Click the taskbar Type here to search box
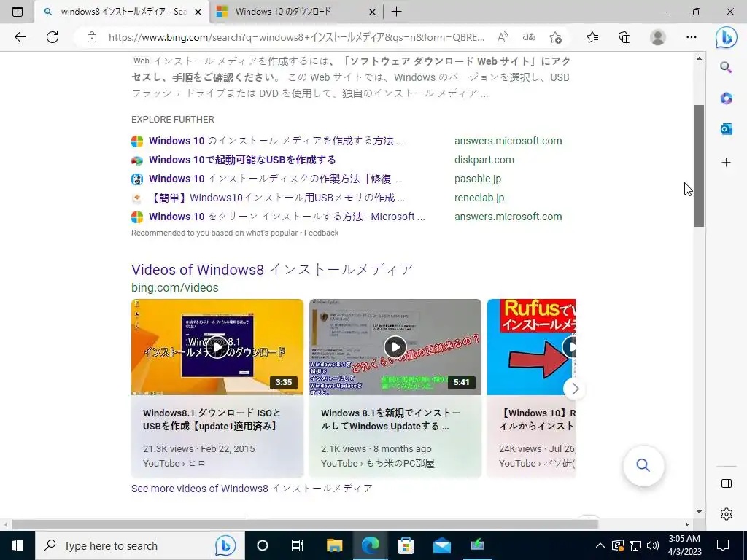Image resolution: width=747 pixels, height=560 pixels. 139,545
